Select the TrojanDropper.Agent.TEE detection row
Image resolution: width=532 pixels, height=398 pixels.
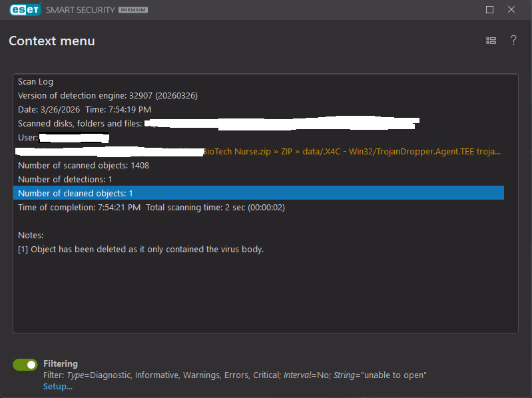pos(258,151)
